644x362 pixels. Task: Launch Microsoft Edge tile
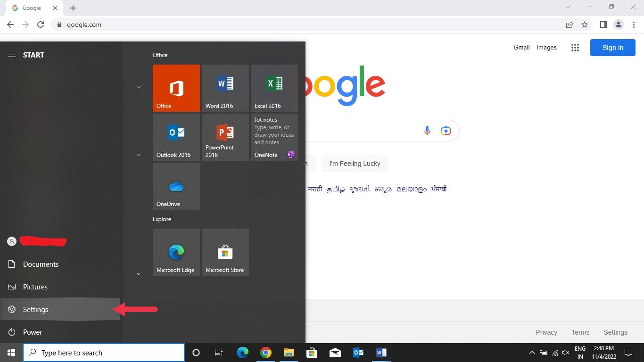coord(176,252)
